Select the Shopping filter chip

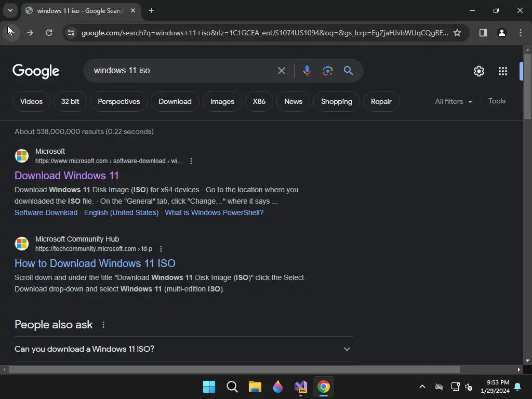337,101
